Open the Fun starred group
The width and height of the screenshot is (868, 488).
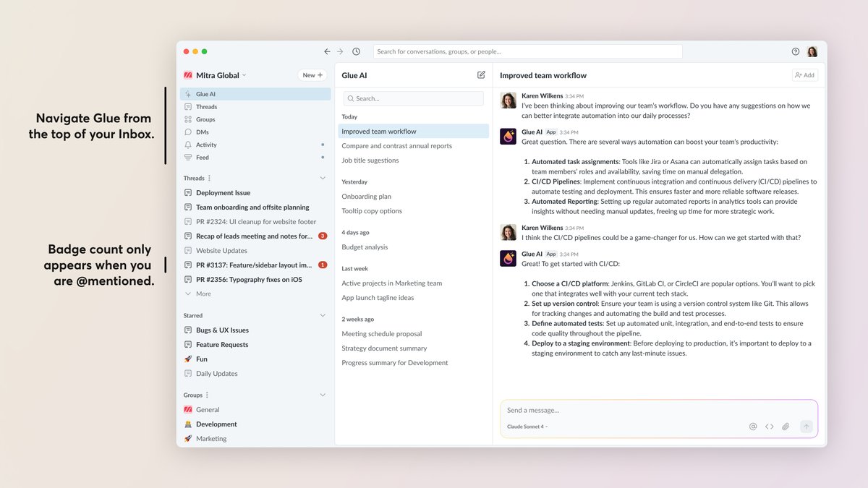(x=255, y=359)
